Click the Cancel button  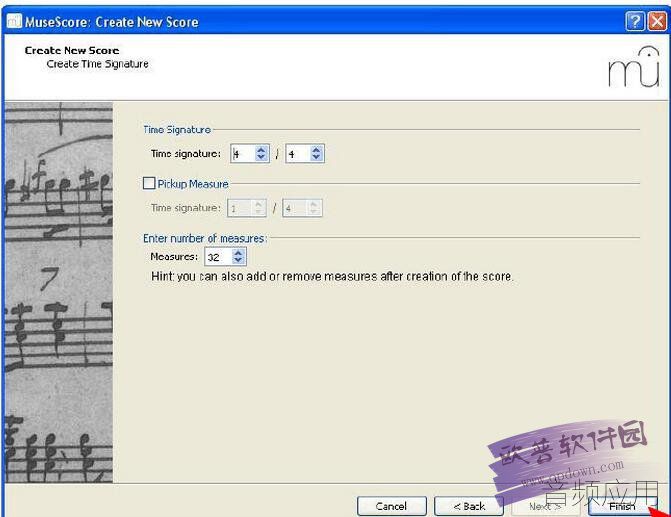pyautogui.click(x=392, y=506)
